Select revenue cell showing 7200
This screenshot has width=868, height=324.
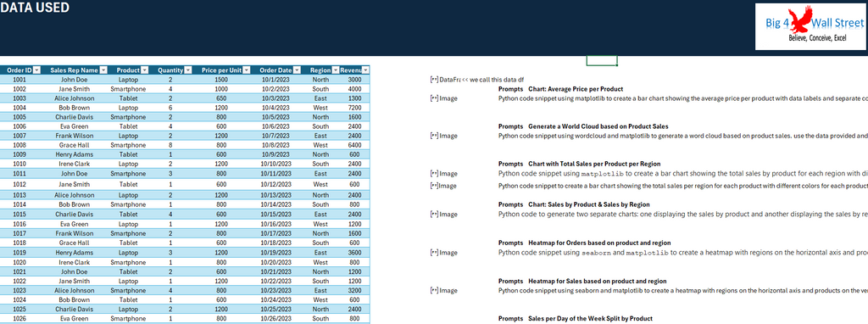pos(355,108)
